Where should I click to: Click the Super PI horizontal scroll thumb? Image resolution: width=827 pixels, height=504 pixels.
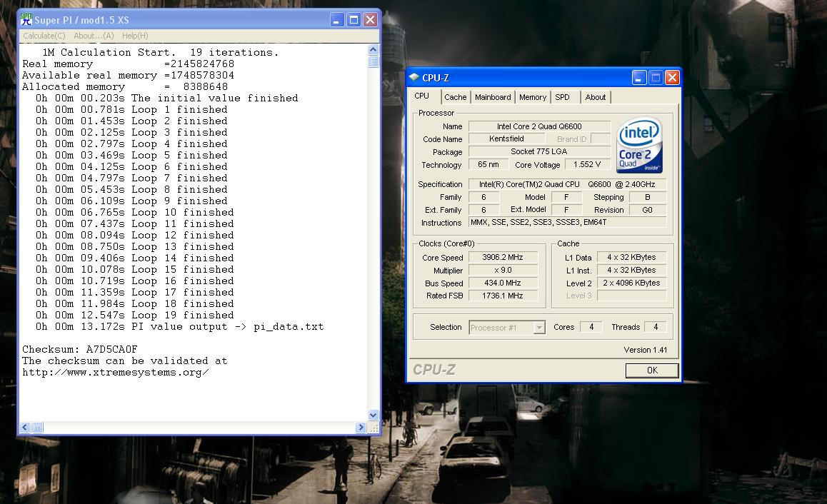click(x=37, y=428)
